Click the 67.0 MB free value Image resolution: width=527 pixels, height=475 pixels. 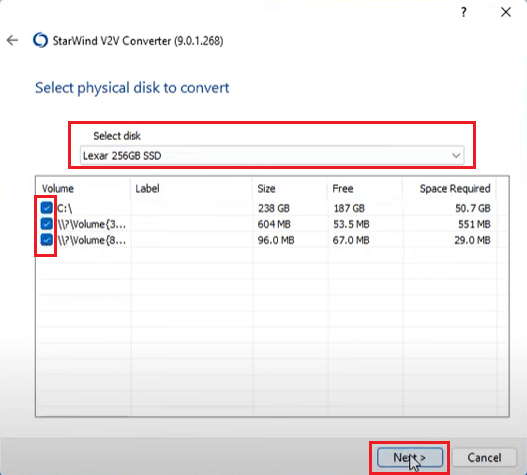point(351,240)
